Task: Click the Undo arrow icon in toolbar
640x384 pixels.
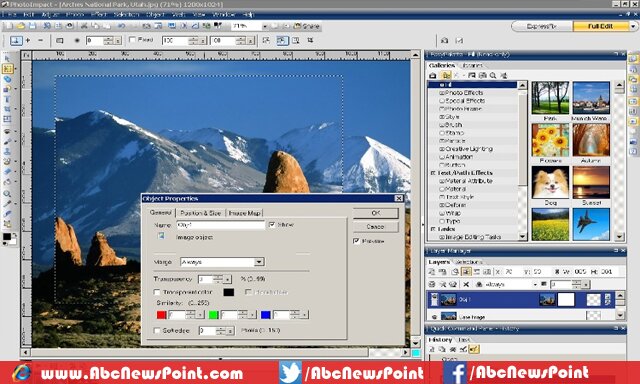Action: pyautogui.click(x=121, y=26)
